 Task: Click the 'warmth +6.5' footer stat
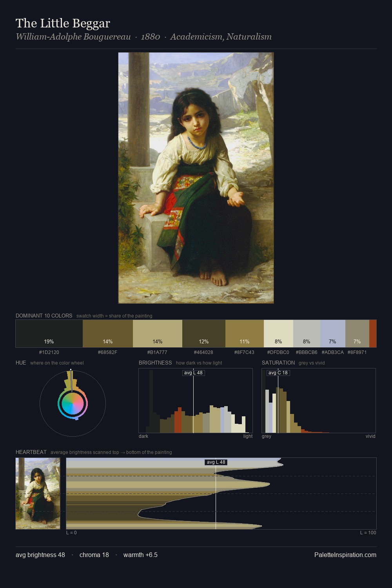click(x=140, y=555)
